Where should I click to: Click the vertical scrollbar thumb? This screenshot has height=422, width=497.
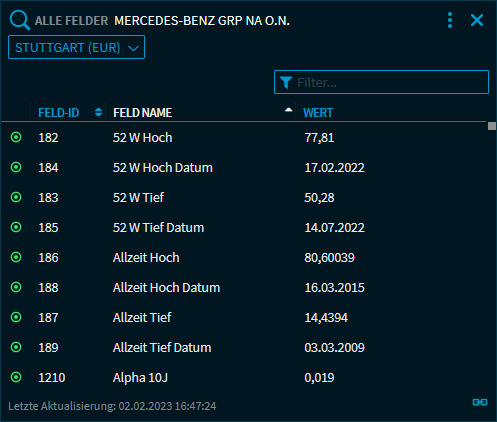pos(492,126)
